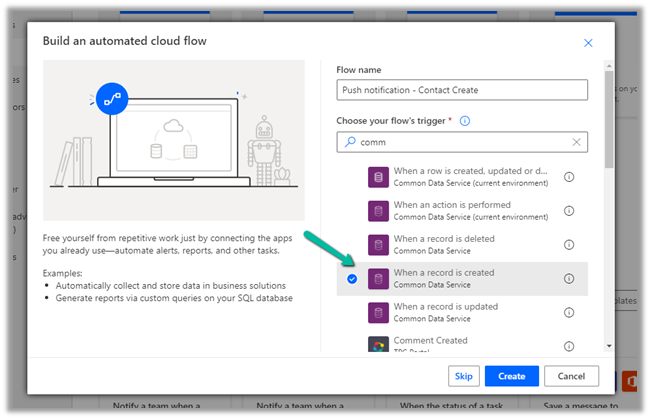Show info for When a record is updated
Viewport: 650px width, 419px height.
click(569, 312)
